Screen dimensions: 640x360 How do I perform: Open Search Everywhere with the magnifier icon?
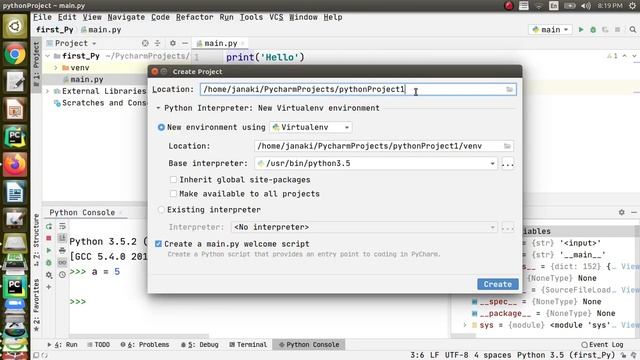click(633, 29)
